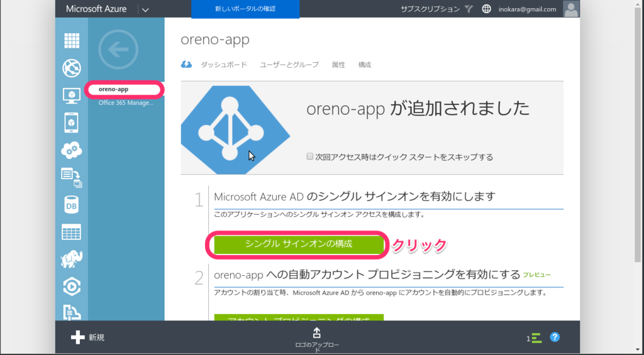Image resolution: width=644 pixels, height=355 pixels.
Task: Open the All Items grid icon in sidebar
Action: (72, 41)
